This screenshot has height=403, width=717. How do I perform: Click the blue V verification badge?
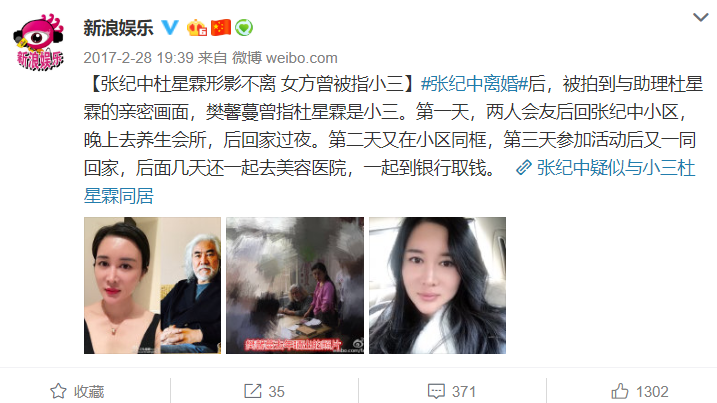point(170,27)
